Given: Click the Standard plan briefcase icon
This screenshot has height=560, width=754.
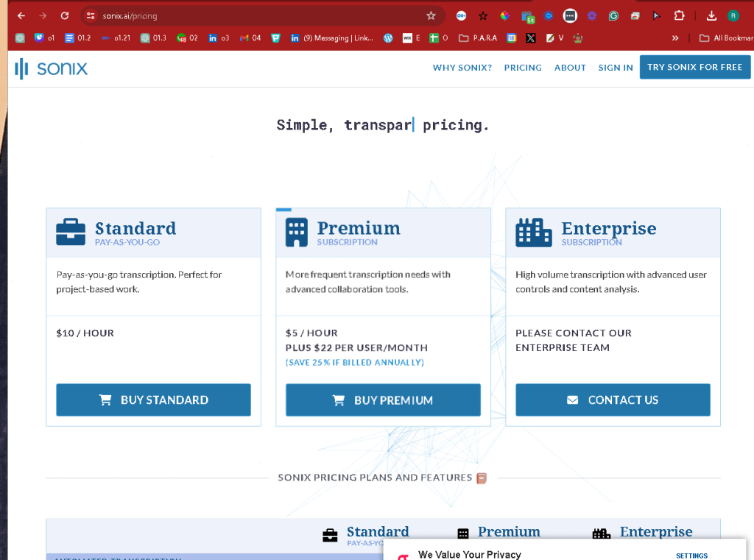Looking at the screenshot, I should pyautogui.click(x=71, y=233).
